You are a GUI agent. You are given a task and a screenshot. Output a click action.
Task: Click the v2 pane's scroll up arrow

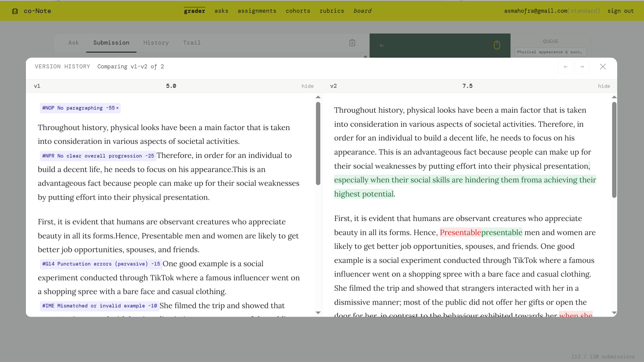[x=614, y=97]
